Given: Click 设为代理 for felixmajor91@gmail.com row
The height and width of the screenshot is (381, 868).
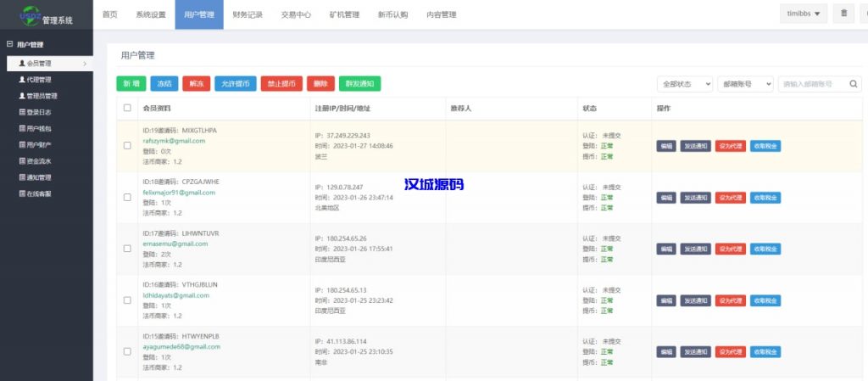Looking at the screenshot, I should (x=731, y=198).
